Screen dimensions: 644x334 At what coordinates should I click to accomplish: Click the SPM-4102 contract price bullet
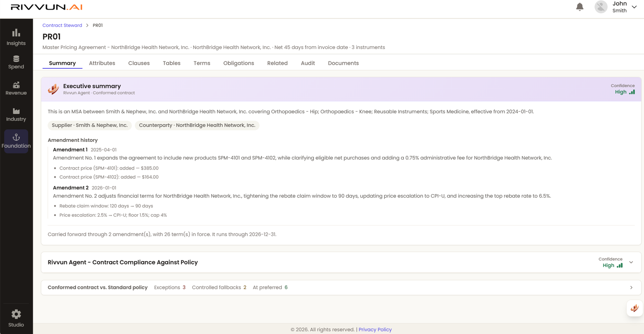tap(109, 177)
